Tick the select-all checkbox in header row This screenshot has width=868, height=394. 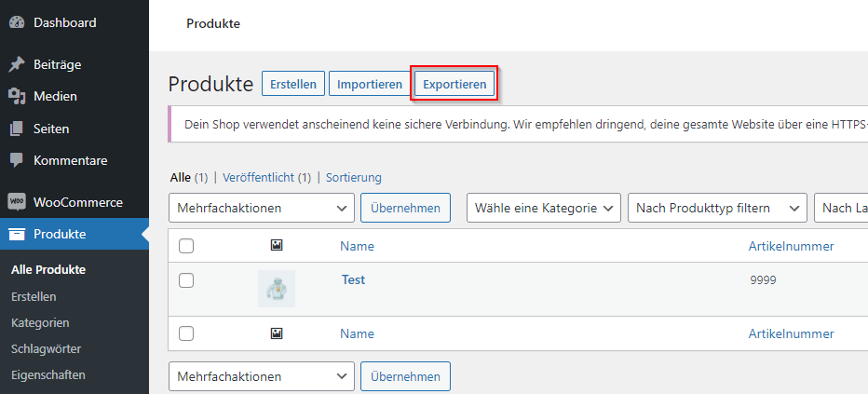(186, 246)
